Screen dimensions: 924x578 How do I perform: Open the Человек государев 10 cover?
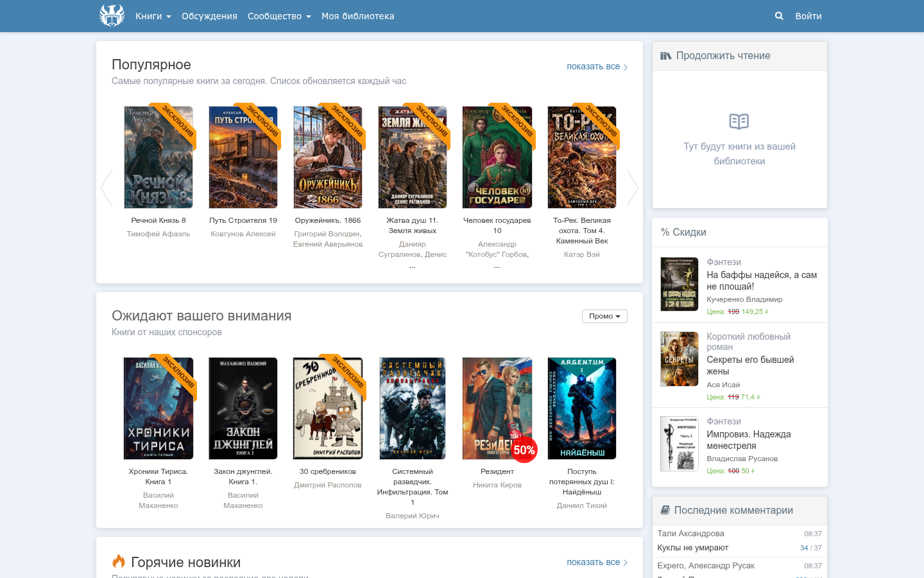pos(497,157)
